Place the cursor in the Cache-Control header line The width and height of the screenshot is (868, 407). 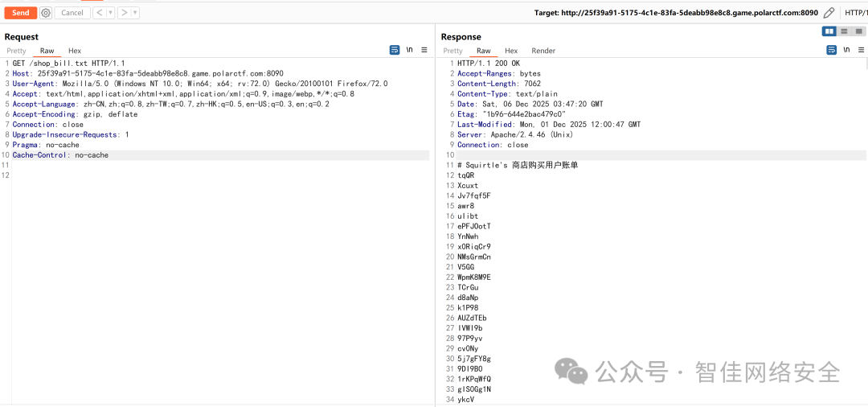pyautogui.click(x=220, y=155)
